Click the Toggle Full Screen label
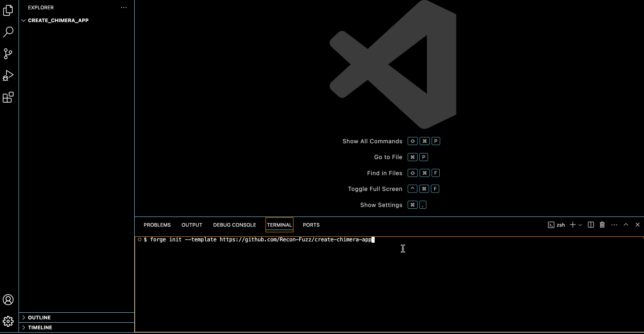Screen dimensions: 644x334 point(375,189)
